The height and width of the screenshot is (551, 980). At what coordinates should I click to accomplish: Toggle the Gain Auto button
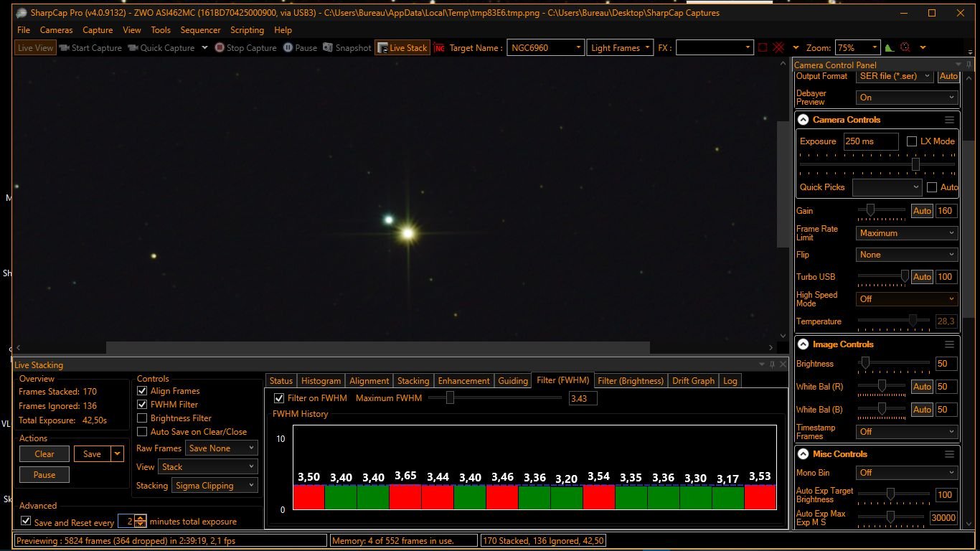(922, 211)
